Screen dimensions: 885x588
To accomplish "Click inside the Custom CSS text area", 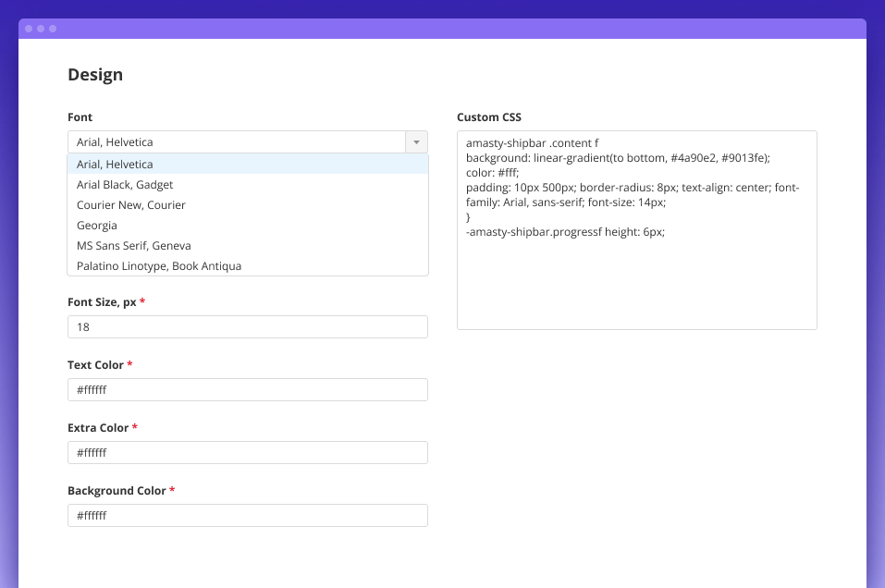I will pyautogui.click(x=636, y=277).
